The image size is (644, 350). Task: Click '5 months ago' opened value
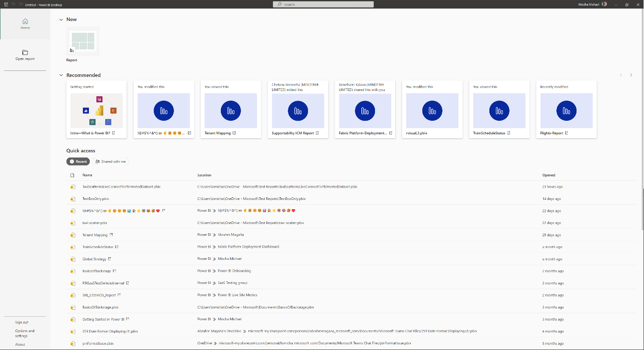tap(553, 343)
